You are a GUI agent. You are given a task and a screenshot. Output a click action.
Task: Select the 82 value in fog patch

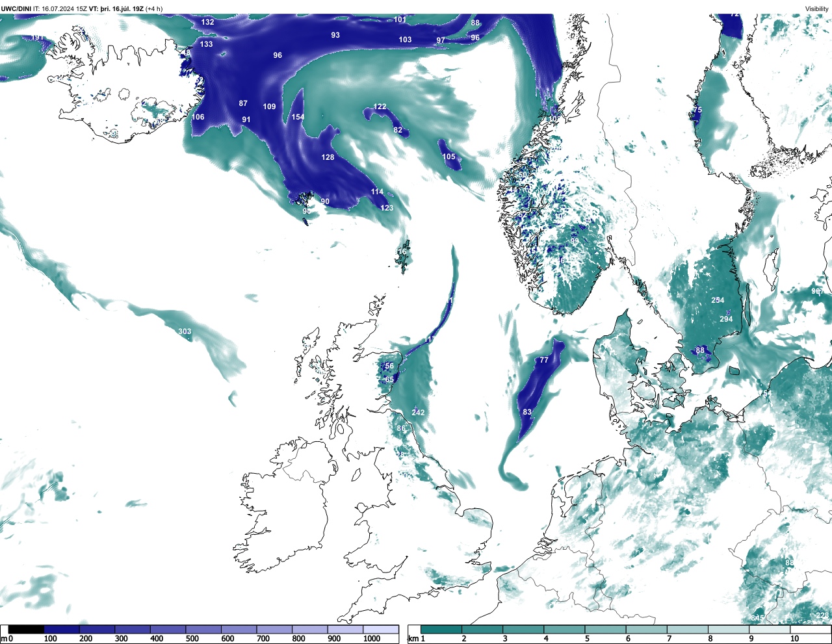(398, 130)
